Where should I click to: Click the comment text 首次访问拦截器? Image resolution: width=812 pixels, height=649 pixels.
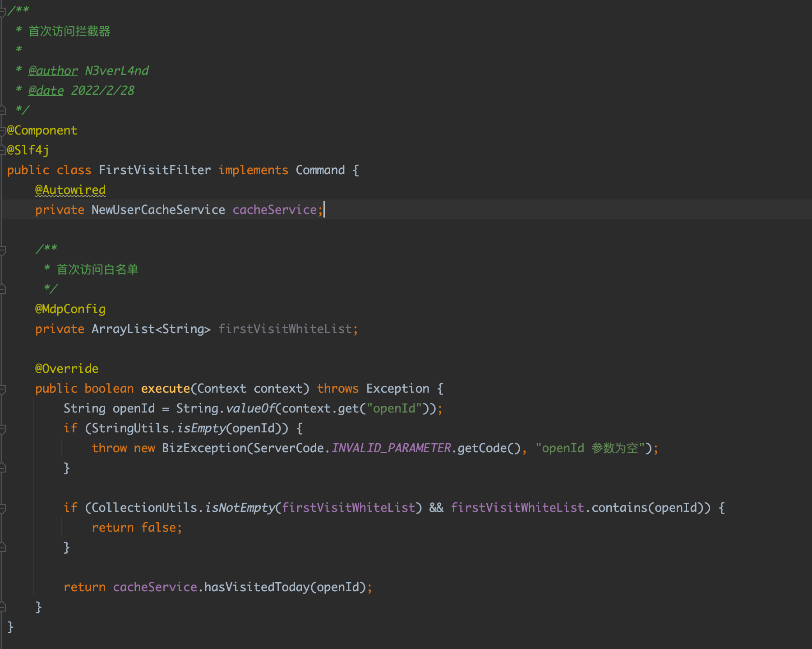click(x=69, y=31)
